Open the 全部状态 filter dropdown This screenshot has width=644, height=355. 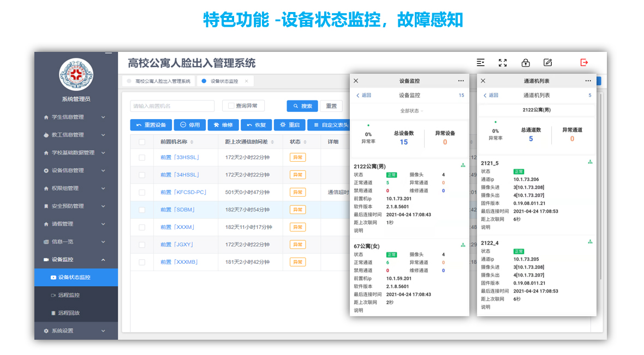[412, 111]
